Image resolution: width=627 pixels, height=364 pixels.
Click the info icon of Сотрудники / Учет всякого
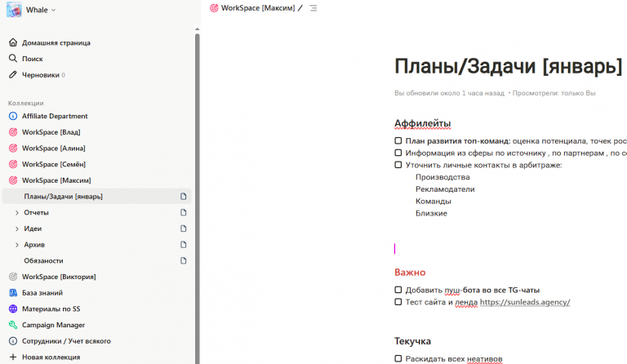[x=13, y=341]
